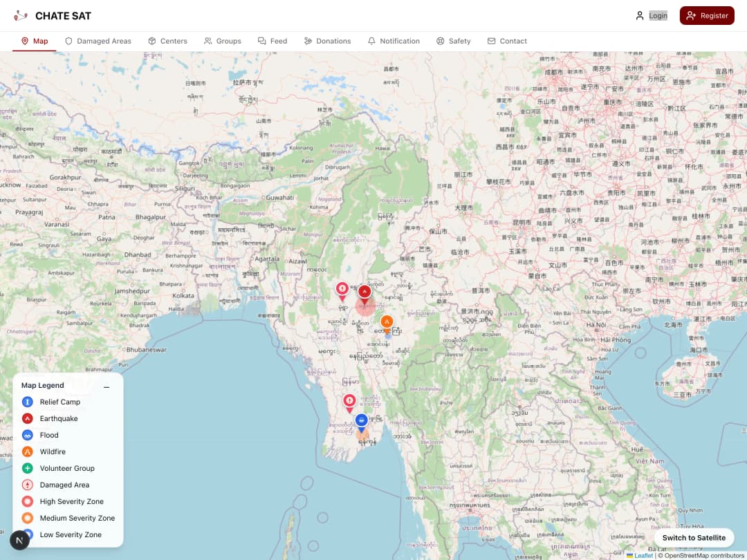Select the orange Wildfire marker near Naypyidaw

coord(387,321)
